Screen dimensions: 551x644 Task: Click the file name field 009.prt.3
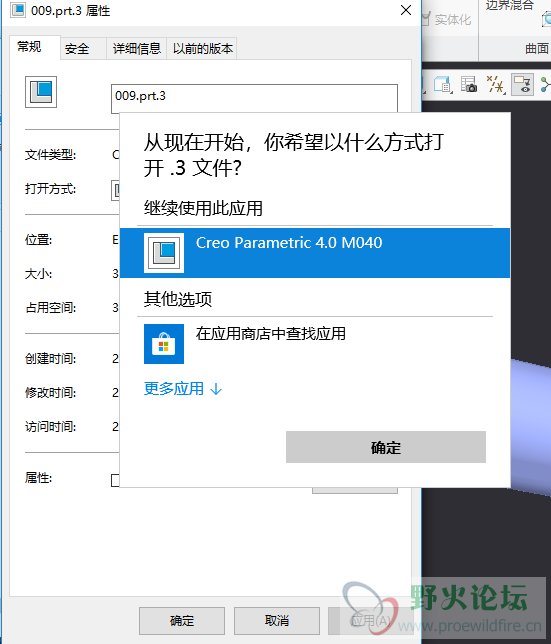pos(254,98)
